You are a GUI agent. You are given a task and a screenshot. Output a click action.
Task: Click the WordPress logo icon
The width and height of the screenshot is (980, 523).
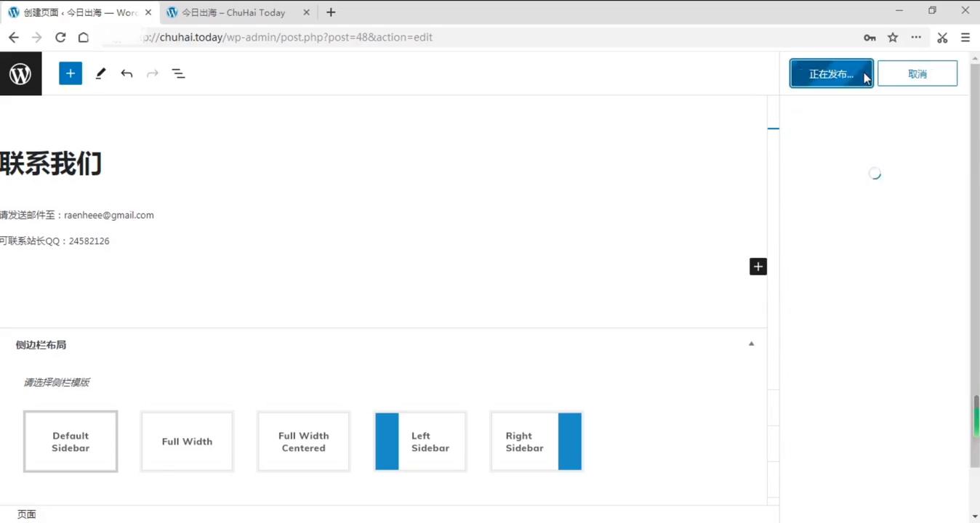point(20,73)
